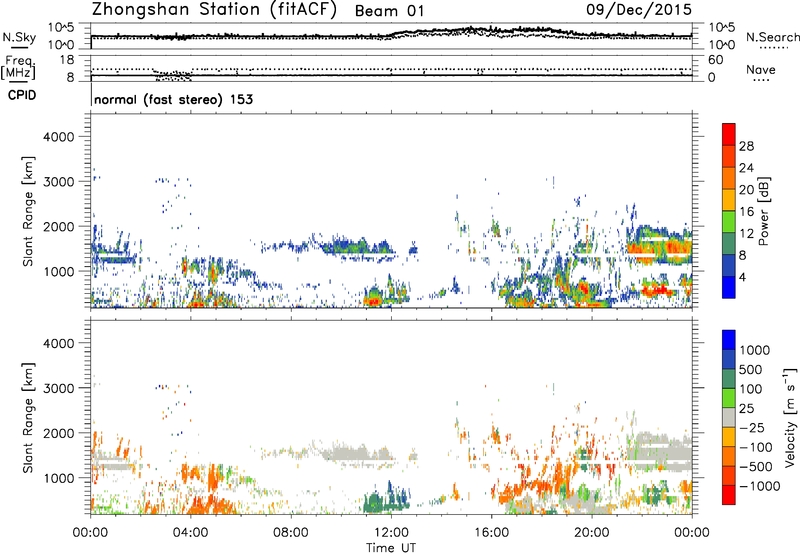This screenshot has height=554, width=800.
Task: Click the "Zhongshan Station (fitACF)" plot title
Action: [x=214, y=10]
